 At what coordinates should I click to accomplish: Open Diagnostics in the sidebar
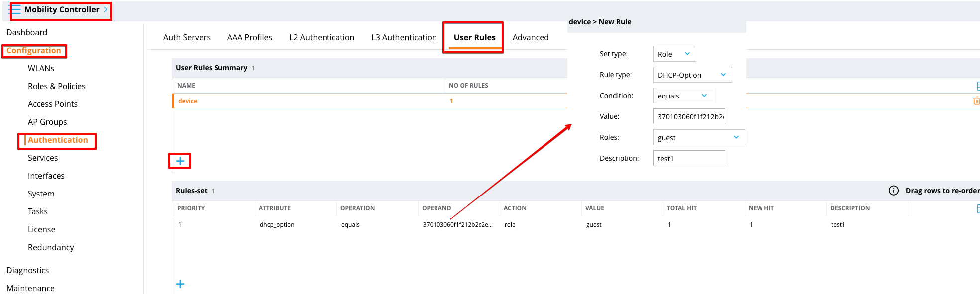coord(28,270)
